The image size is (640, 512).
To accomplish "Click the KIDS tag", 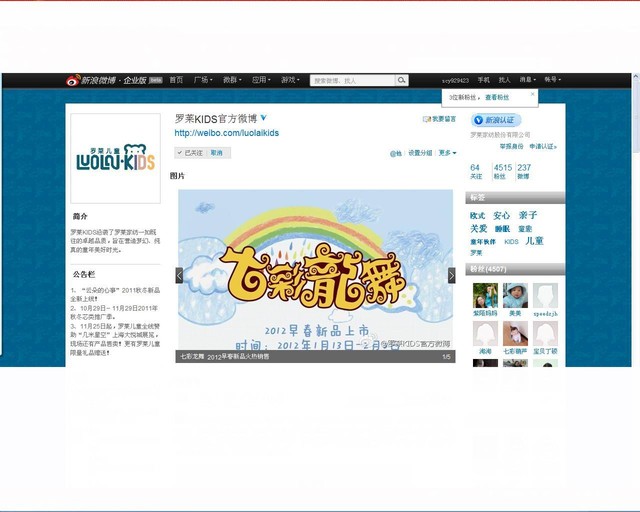I will [x=511, y=242].
